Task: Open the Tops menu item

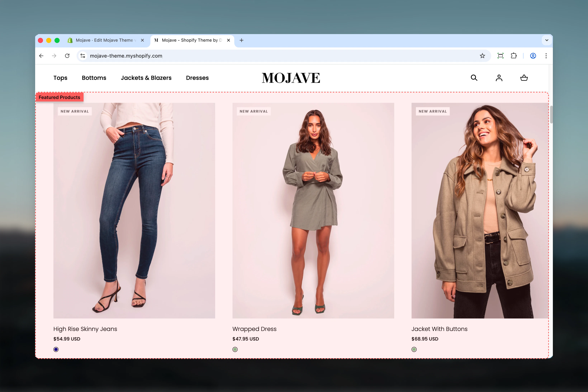Action: 60,78
